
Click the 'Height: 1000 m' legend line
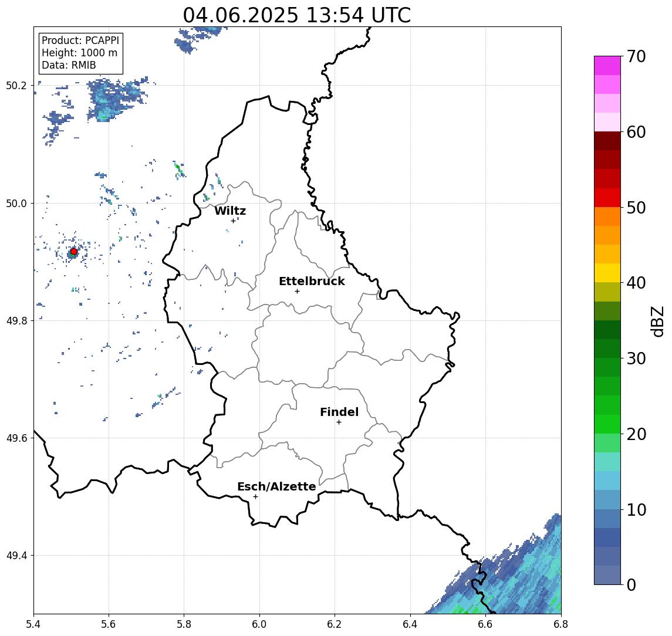[x=79, y=53]
